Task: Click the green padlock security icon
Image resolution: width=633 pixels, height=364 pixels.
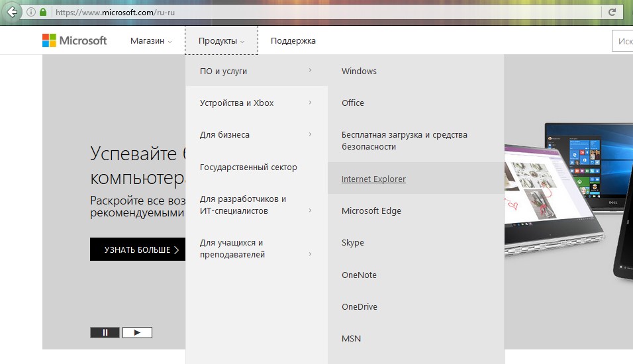Action: click(43, 12)
